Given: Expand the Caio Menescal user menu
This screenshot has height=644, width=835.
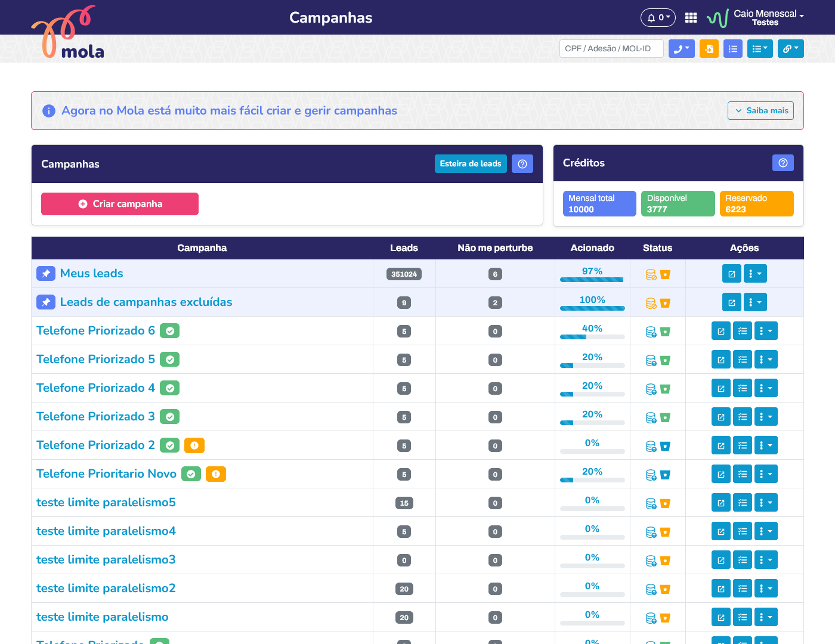Looking at the screenshot, I should pyautogui.click(x=768, y=18).
